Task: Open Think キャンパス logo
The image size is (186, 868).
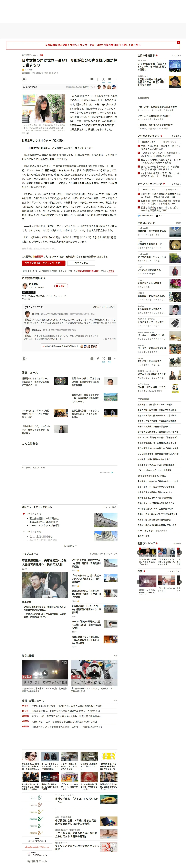Action: [37, 855]
